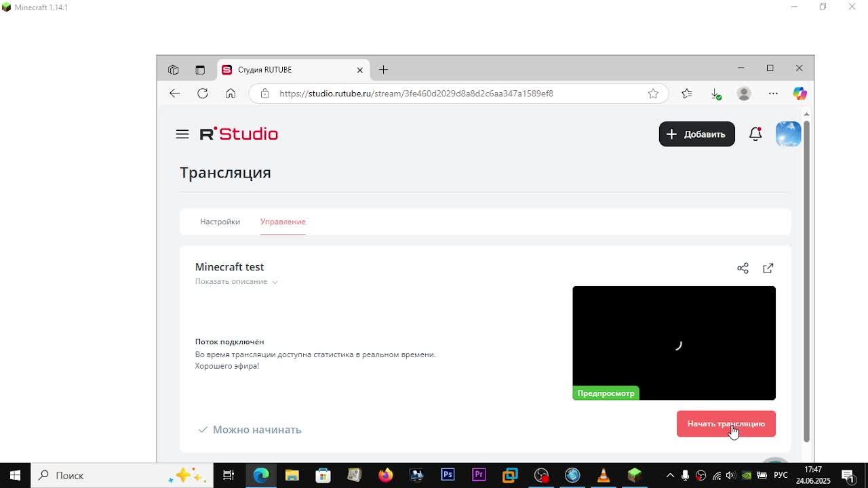
Task: Click the R Studio logo
Action: [x=239, y=134]
